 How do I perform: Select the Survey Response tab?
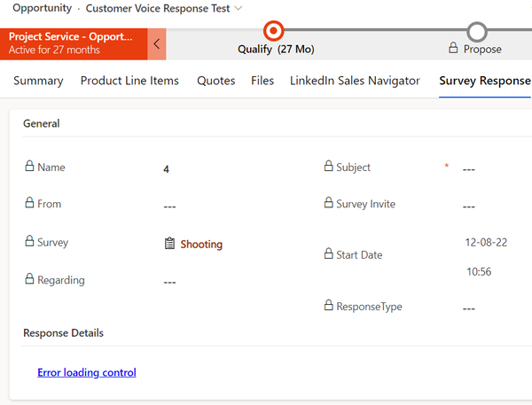[x=485, y=81]
